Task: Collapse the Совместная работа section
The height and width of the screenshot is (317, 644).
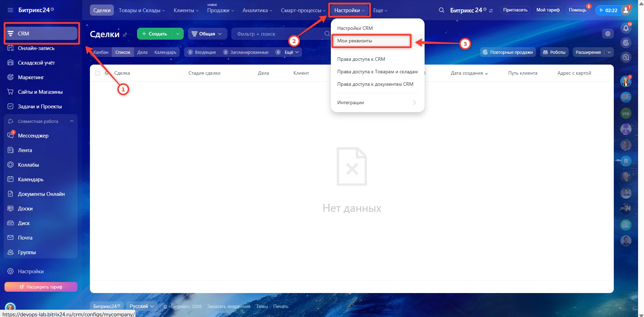Action: click(72, 121)
